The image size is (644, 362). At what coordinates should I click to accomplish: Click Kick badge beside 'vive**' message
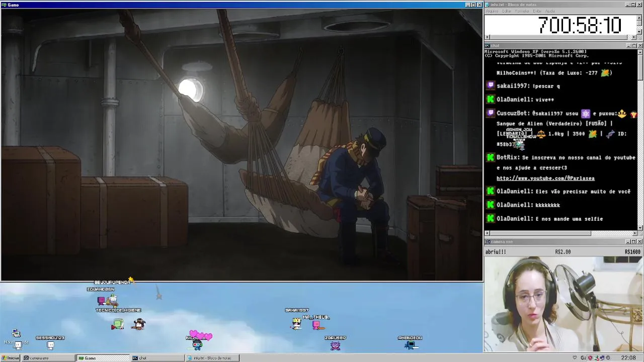[x=491, y=100]
